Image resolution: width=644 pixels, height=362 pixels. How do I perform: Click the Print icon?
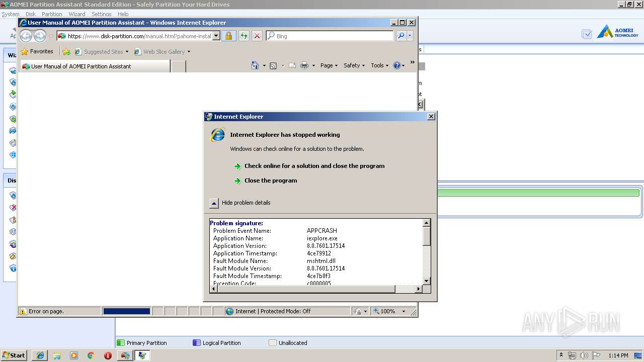click(304, 65)
